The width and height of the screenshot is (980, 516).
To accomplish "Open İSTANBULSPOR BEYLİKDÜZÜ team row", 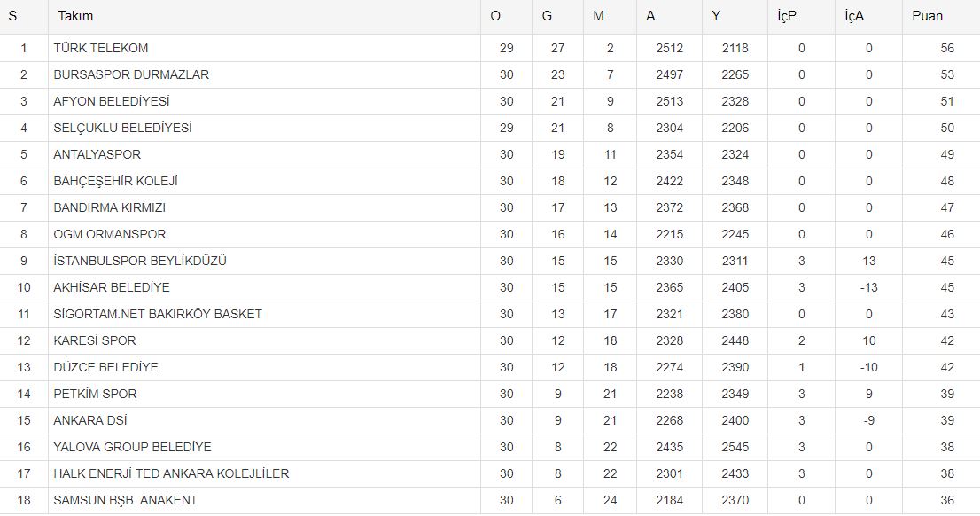I will pyautogui.click(x=140, y=261).
